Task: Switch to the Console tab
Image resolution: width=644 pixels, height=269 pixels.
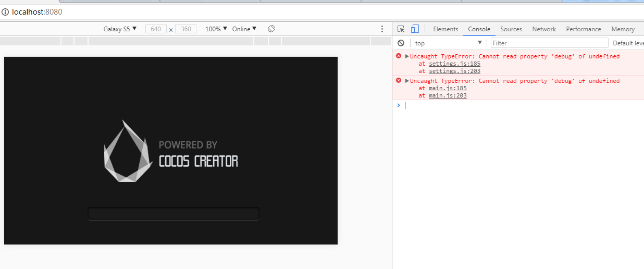Action: click(x=479, y=29)
